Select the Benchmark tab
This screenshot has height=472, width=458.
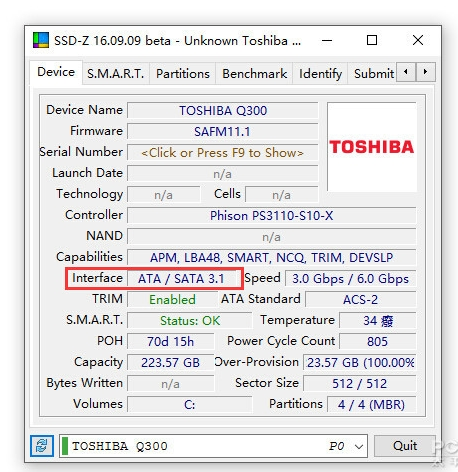pyautogui.click(x=254, y=73)
